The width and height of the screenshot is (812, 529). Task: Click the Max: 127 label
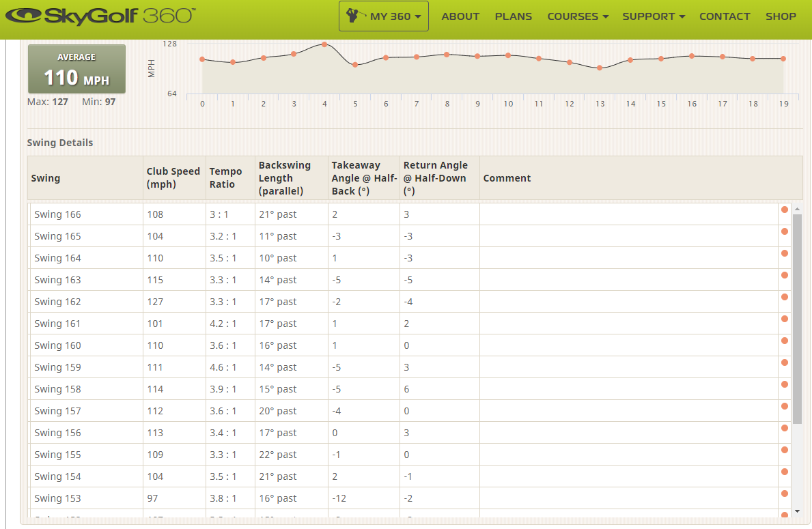48,102
